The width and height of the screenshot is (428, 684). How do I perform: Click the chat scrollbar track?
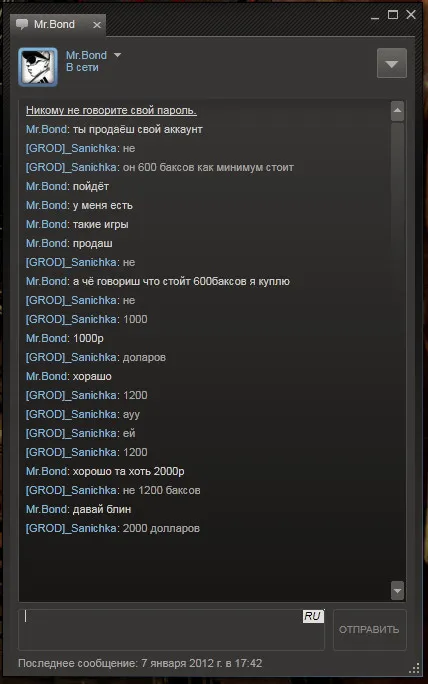click(x=397, y=351)
